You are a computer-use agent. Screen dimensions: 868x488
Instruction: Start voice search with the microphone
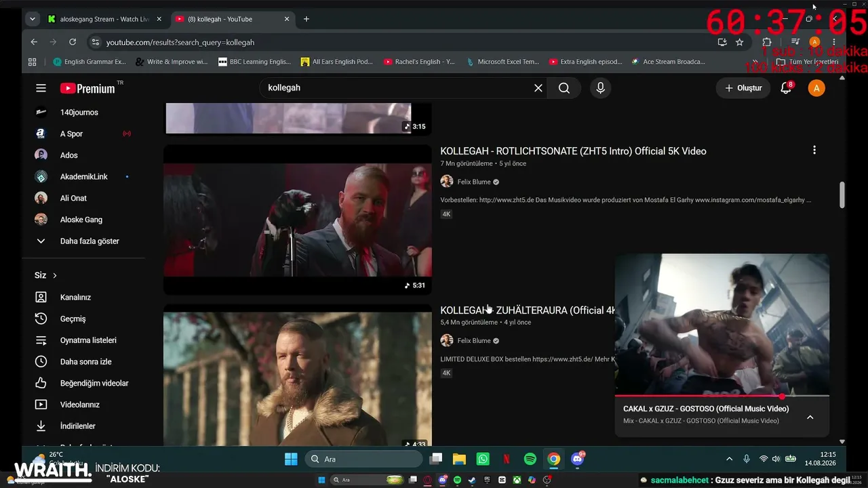point(600,88)
